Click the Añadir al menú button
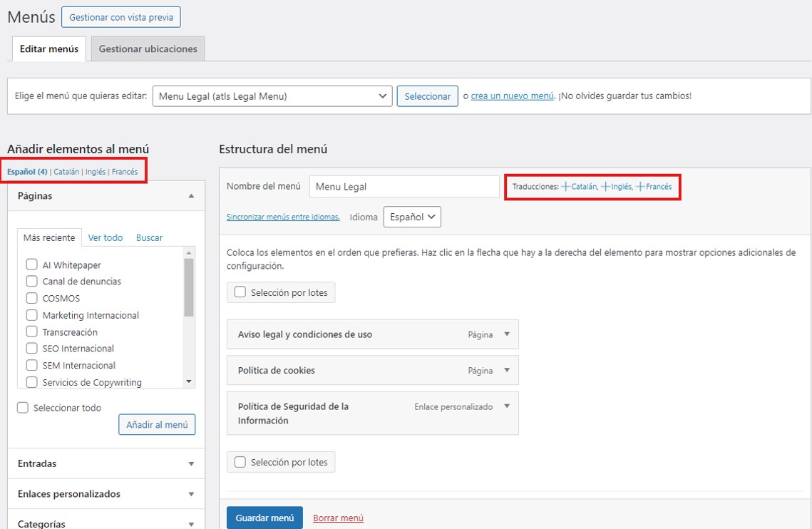The image size is (812, 529). click(x=157, y=425)
